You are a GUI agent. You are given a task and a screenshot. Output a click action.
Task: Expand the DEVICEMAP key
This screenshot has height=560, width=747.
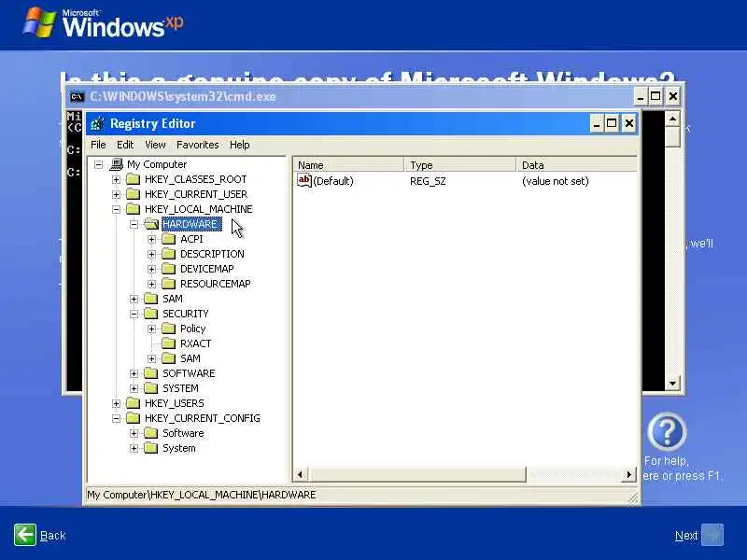tap(151, 269)
